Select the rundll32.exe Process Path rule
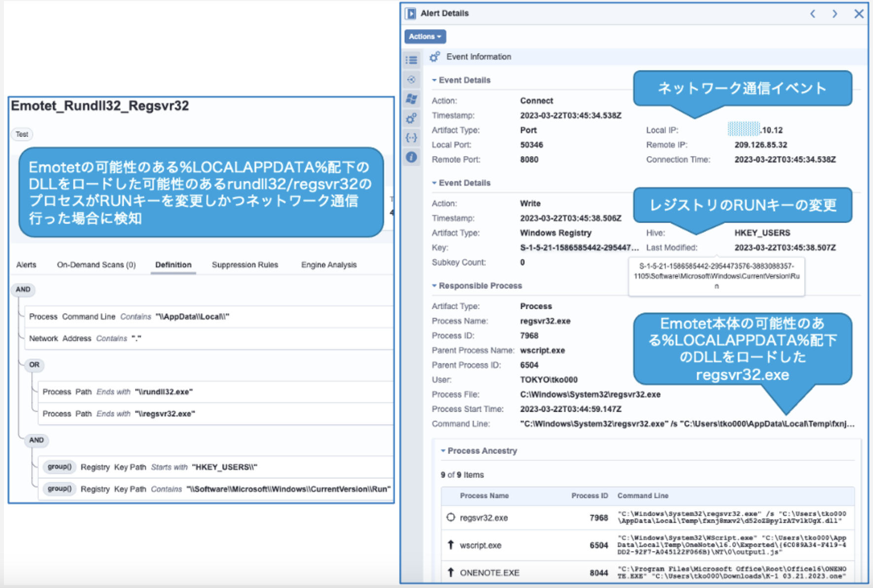Viewport: 873px width, 588px height. coord(216,392)
